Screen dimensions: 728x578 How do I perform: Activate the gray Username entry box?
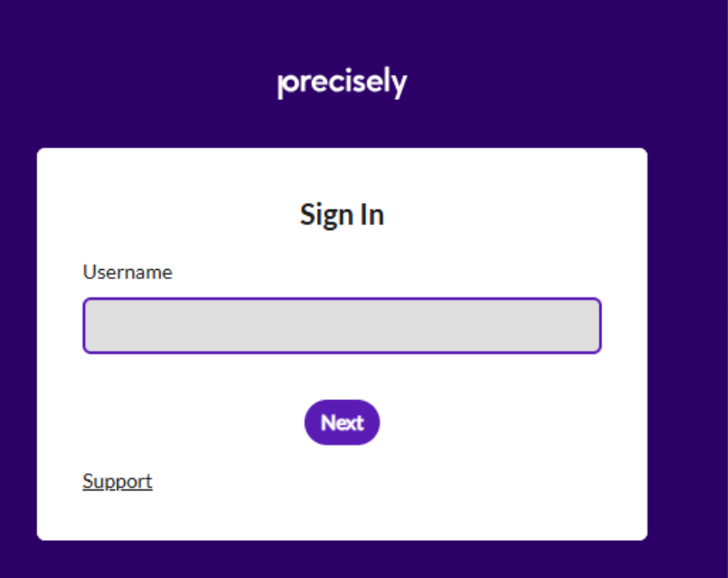(x=342, y=326)
